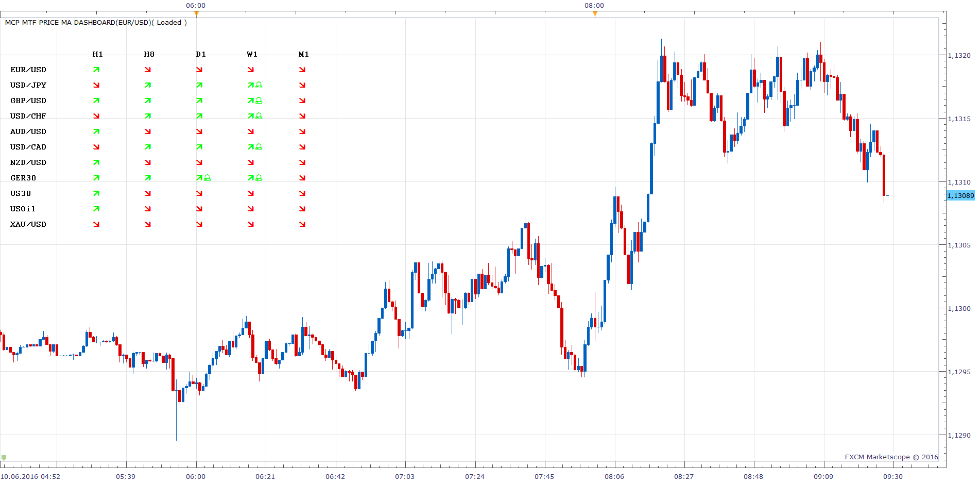Click the 1,1320 price axis label
The width and height of the screenshot is (980, 483).
click(x=959, y=55)
